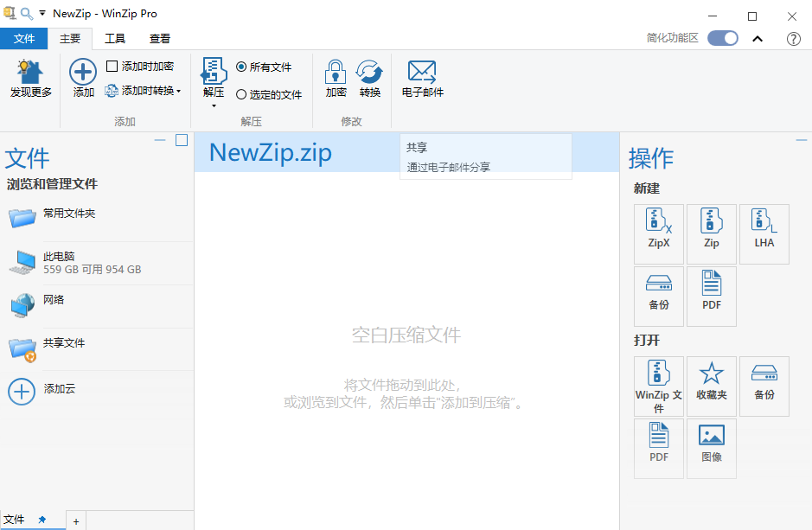Click the 添加 plus icon in ribbon
This screenshot has height=530, width=812.
83,73
